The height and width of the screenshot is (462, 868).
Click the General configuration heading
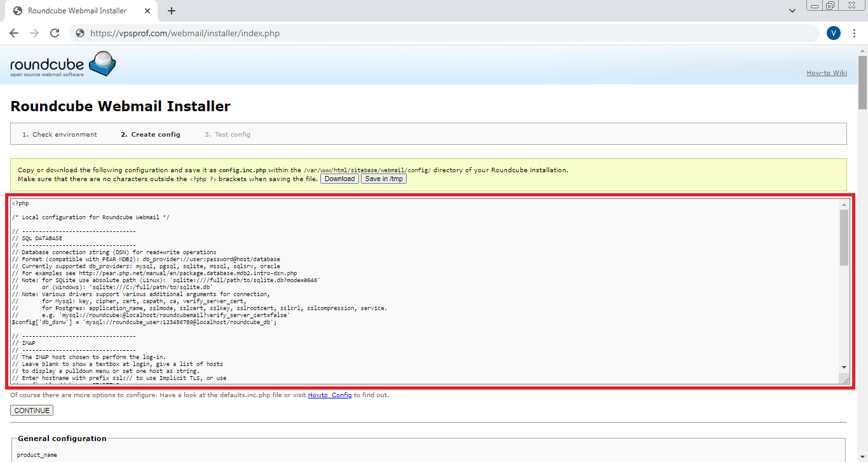(x=62, y=438)
